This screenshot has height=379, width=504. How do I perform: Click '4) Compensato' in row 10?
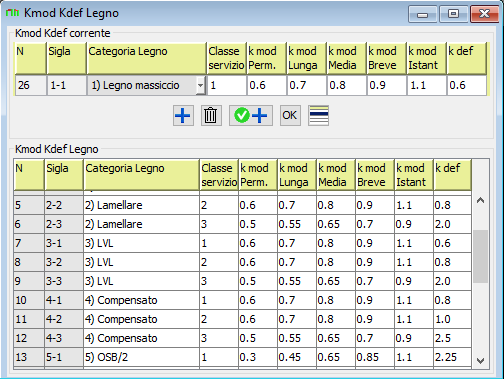click(121, 300)
